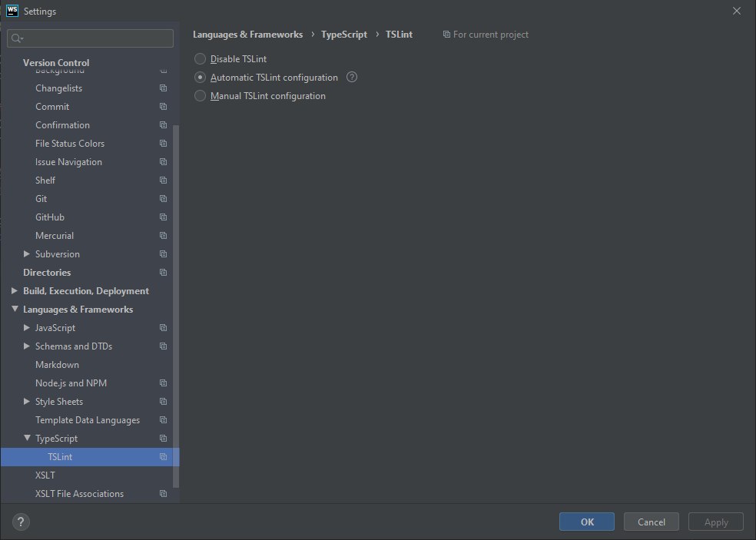Click project-level icon beside Shelf
756x540 pixels.
point(164,181)
